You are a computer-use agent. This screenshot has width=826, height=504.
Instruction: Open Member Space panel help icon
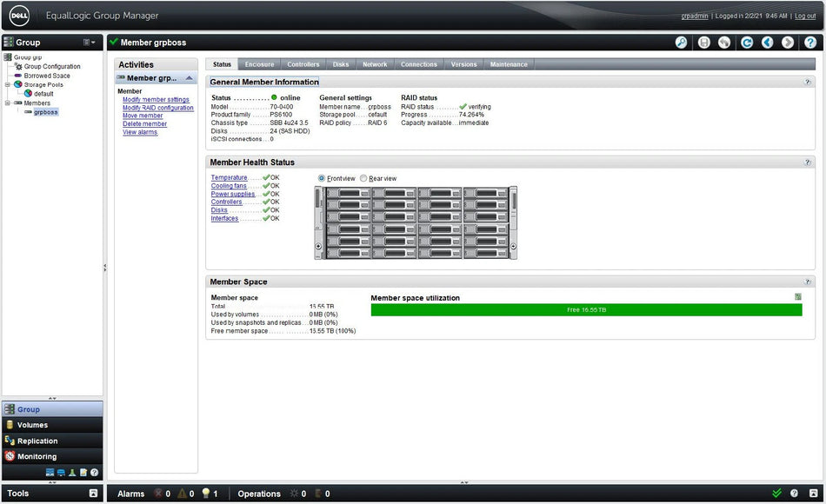[x=808, y=282]
